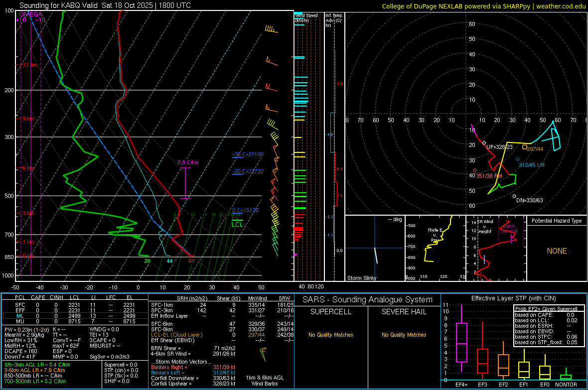Screen dimensions: 588x390
Task: Click the '8.8 C/km' lapse rate label
Action: point(188,162)
